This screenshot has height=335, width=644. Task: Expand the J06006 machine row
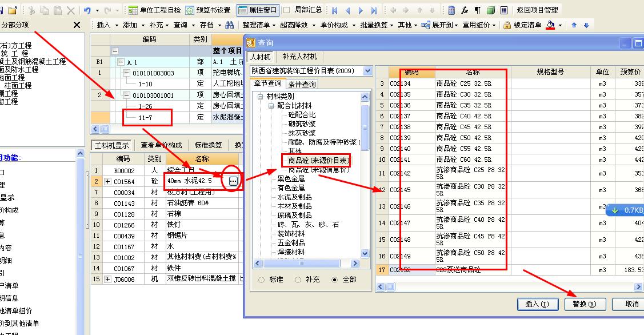coord(107,279)
